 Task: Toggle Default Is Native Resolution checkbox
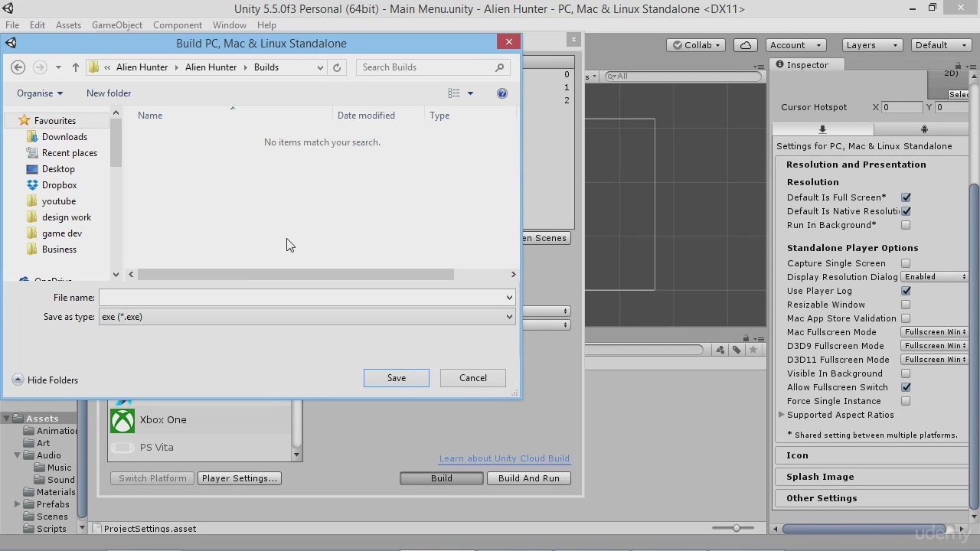point(906,211)
